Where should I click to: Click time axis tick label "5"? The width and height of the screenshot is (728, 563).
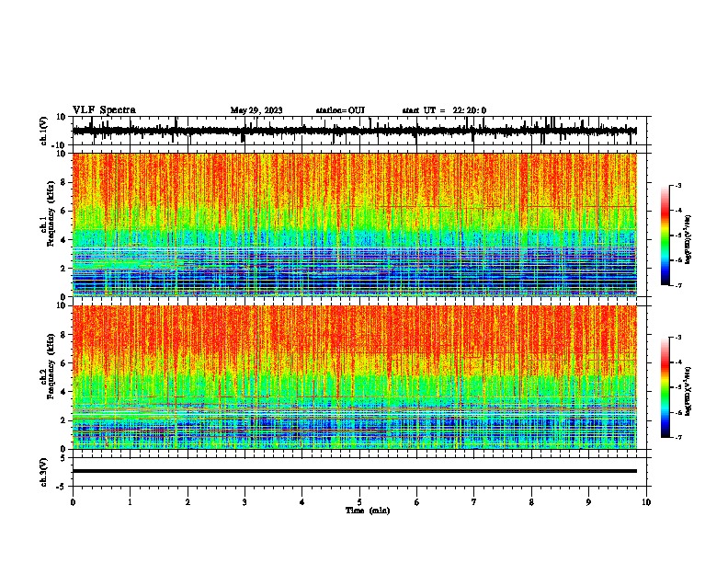[359, 502]
